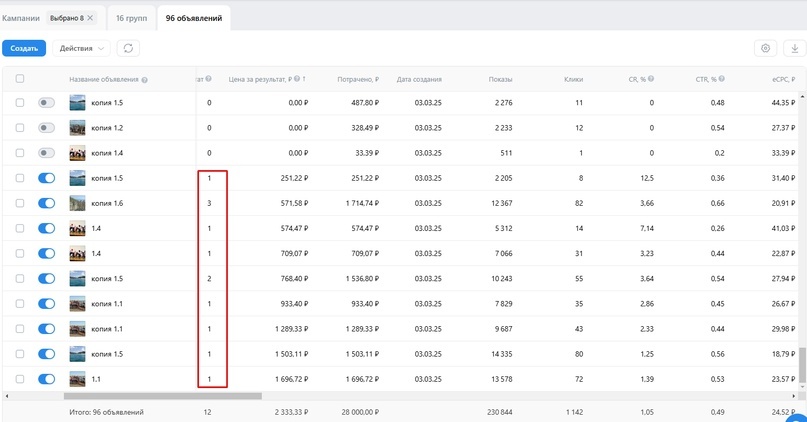Show help for 'Название объявления' column

(145, 80)
